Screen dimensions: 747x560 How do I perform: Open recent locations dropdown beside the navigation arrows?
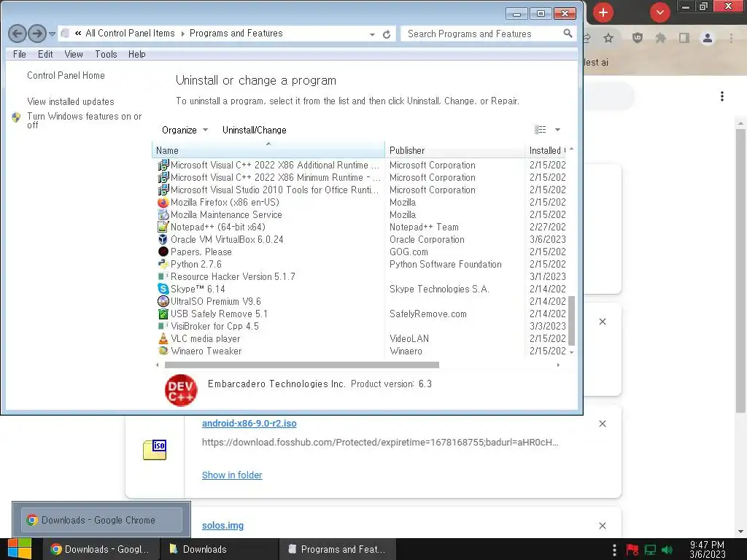point(52,34)
